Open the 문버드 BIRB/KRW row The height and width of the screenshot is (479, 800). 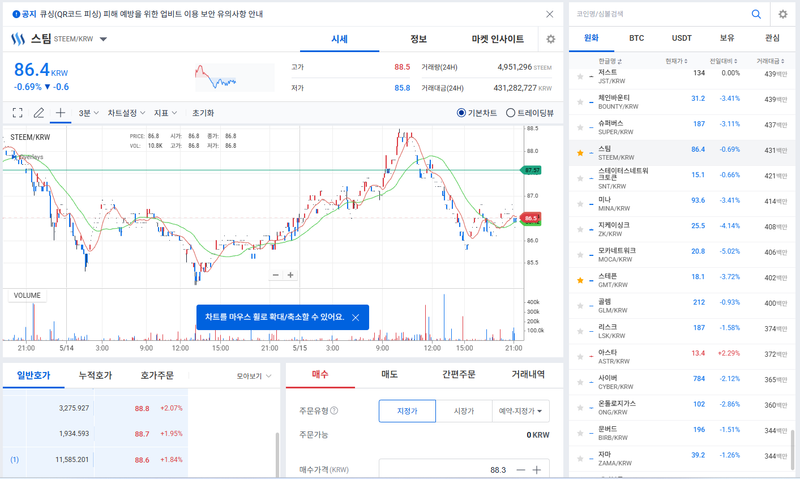[682, 433]
